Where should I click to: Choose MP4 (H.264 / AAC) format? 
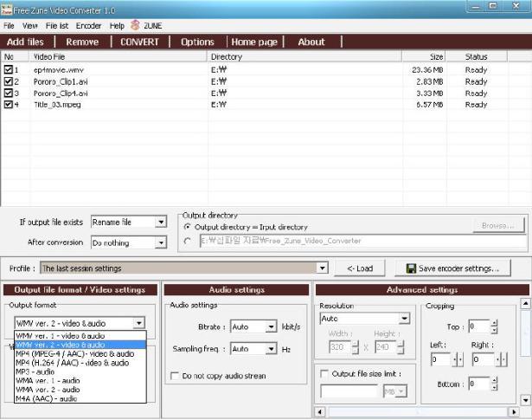80,363
